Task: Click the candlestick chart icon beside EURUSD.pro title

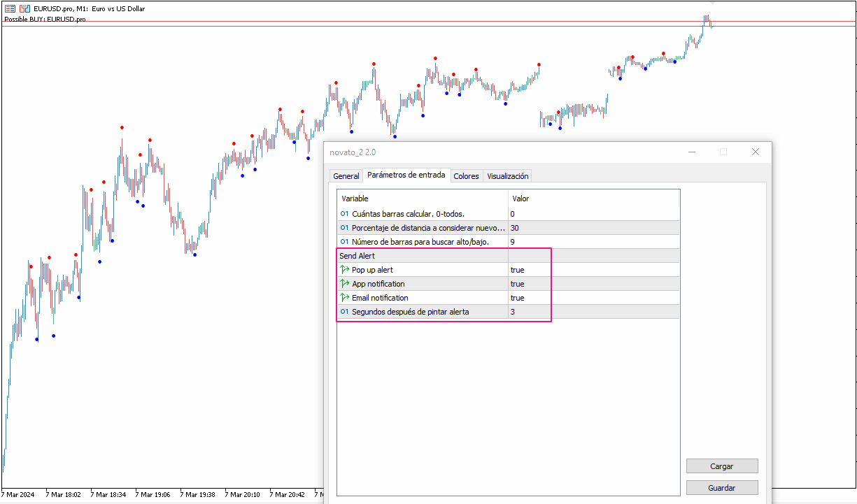Action: [24, 8]
